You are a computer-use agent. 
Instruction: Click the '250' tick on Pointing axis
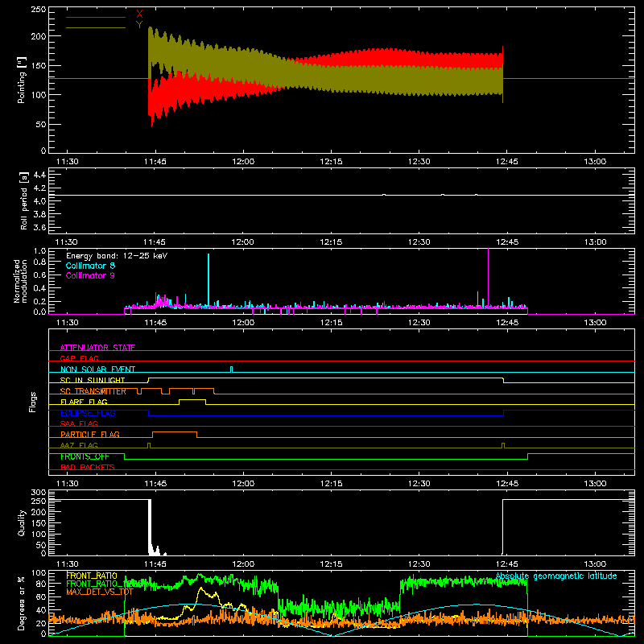(38, 10)
